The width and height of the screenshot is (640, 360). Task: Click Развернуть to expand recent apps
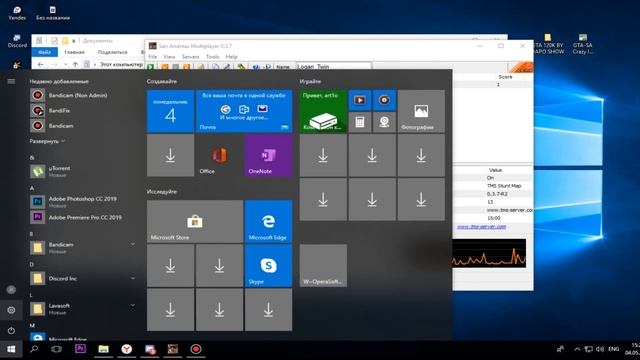click(x=47, y=141)
